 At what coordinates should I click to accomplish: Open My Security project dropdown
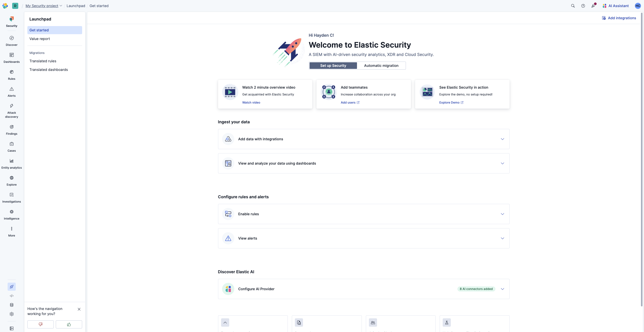44,6
